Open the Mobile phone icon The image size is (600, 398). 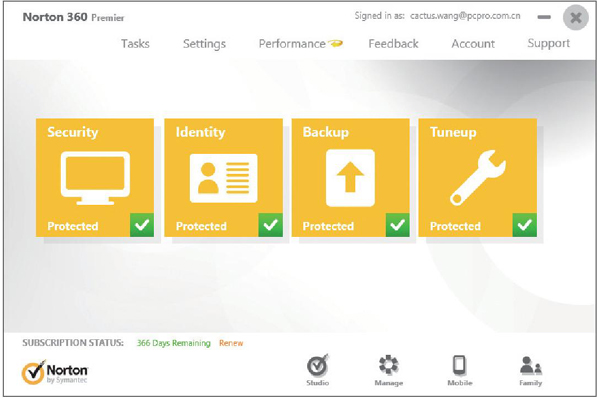click(460, 370)
